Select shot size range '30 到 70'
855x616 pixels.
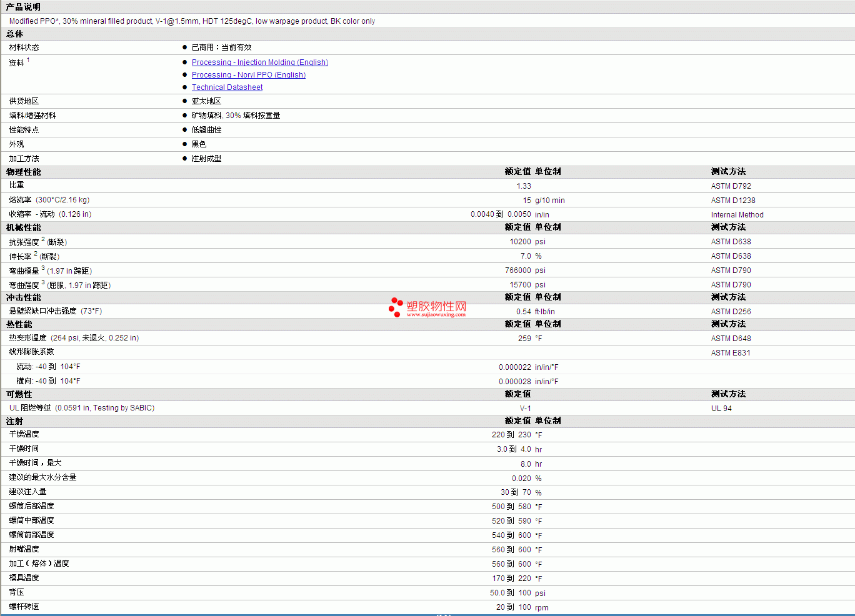[516, 492]
